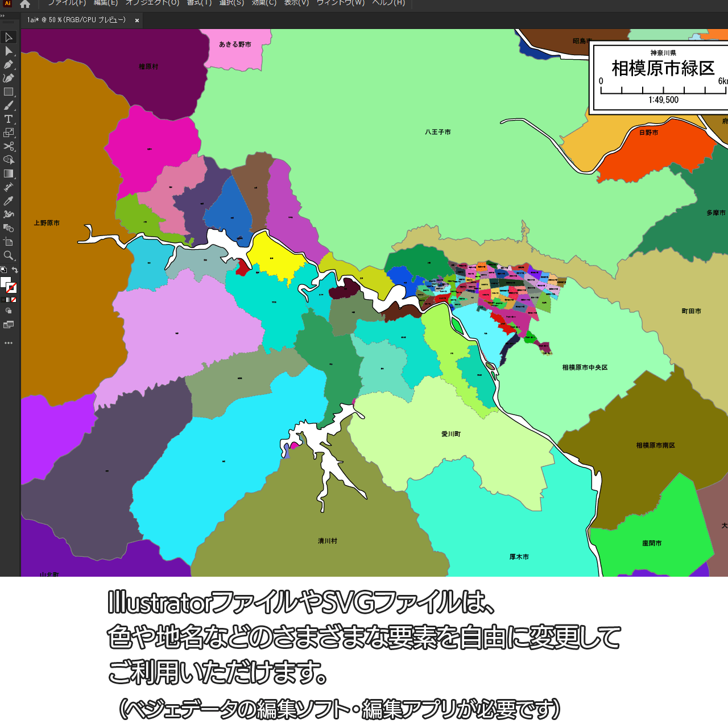Apply Gradient mode button

point(9,300)
